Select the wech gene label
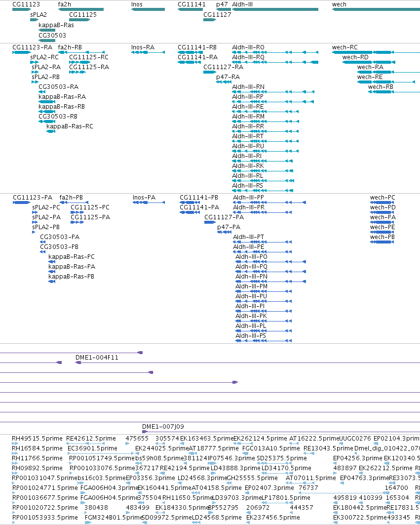 click(339, 4)
